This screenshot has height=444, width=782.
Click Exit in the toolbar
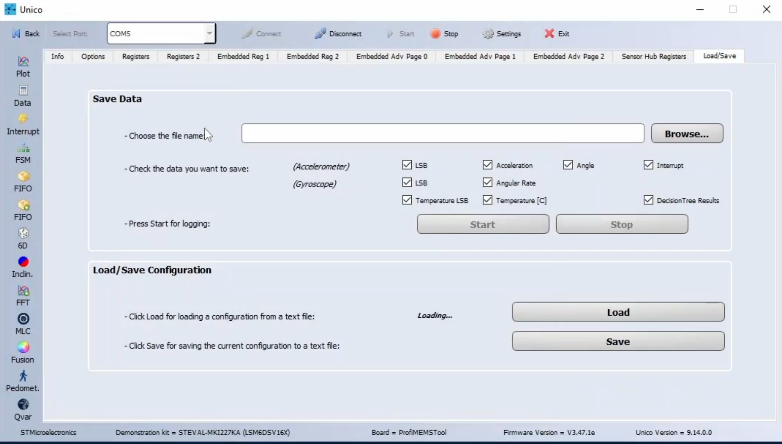point(557,33)
